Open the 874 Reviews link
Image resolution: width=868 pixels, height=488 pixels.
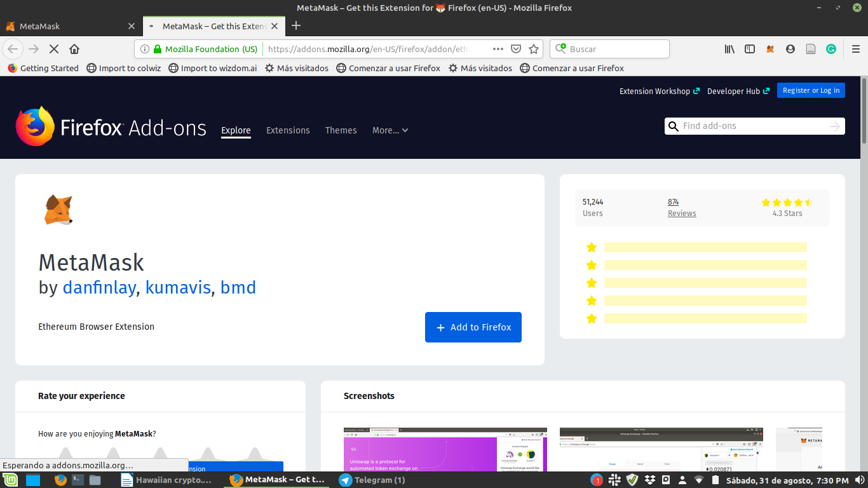point(682,208)
